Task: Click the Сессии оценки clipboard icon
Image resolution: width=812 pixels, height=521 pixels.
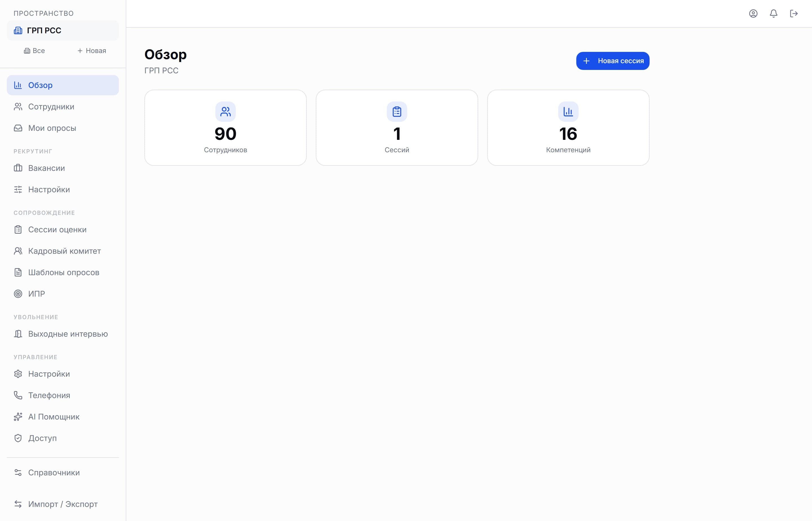Action: 18,229
